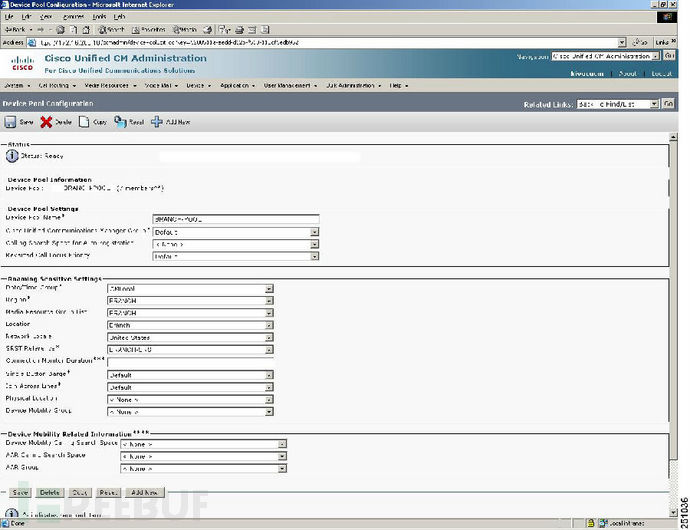Click the browser Home icon
This screenshot has width=690, height=530.
86,30
